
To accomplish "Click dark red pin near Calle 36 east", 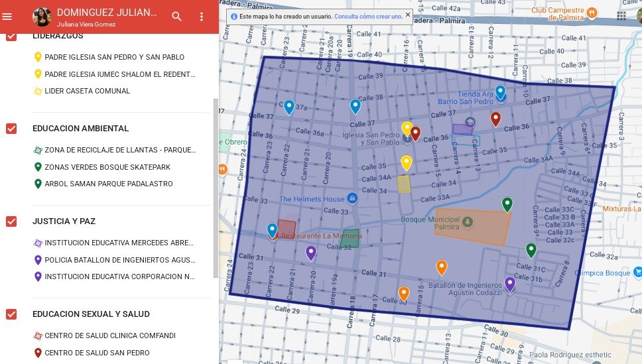I will tap(496, 119).
